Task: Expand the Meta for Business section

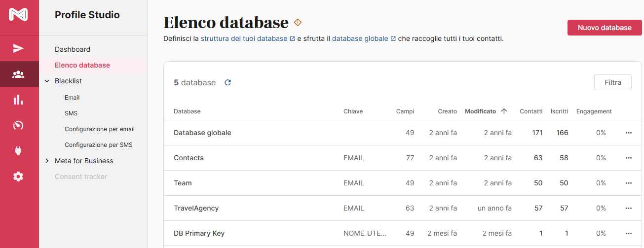Action: [x=47, y=161]
